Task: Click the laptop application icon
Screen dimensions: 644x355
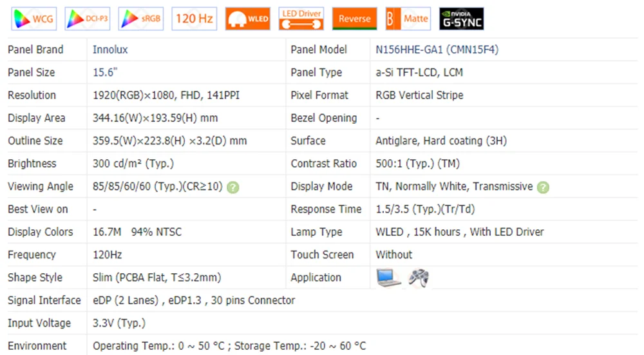Action: pos(388,278)
